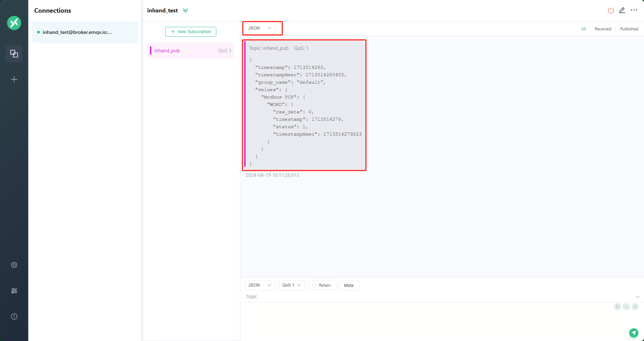Expand the received payload format JSON dropdown
The width and height of the screenshot is (644, 341).
260,28
